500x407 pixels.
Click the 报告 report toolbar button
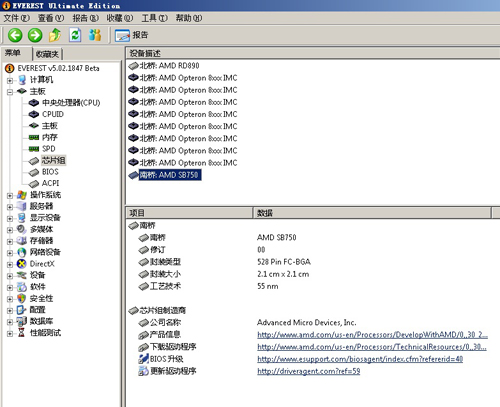(x=131, y=35)
